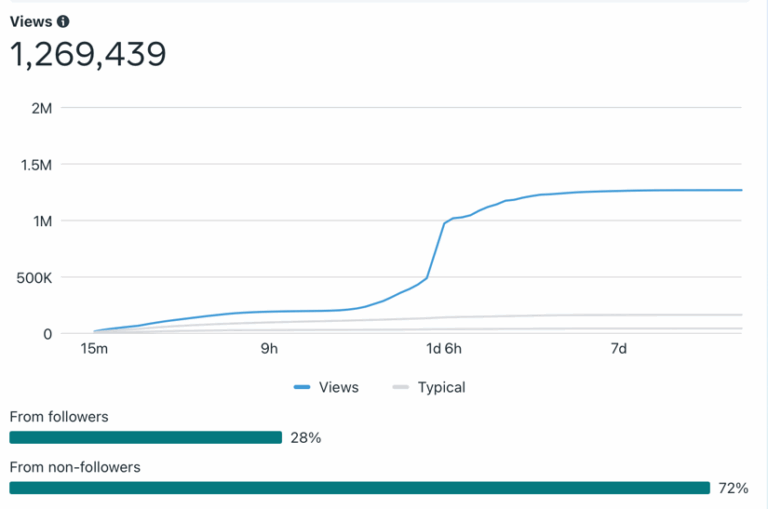Click the total views number 1,269,439

(x=88, y=54)
